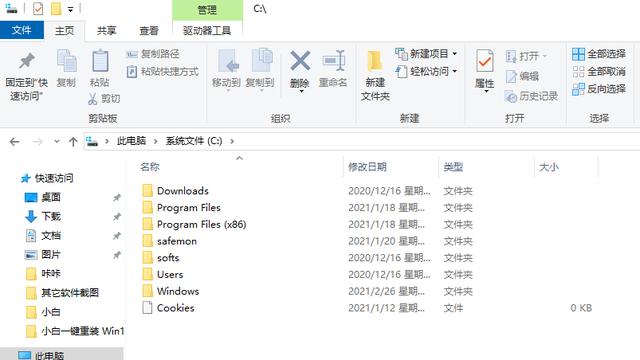Click the Manage (管理) contextual tab
This screenshot has width=640, height=360.
(x=207, y=10)
